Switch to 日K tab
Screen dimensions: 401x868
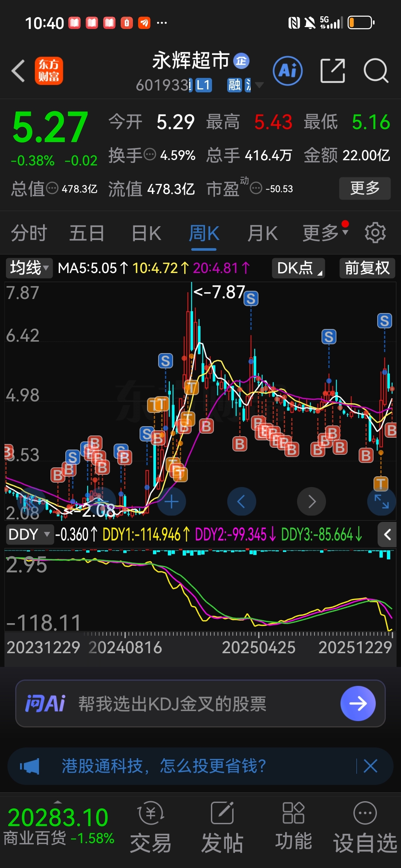point(146,233)
